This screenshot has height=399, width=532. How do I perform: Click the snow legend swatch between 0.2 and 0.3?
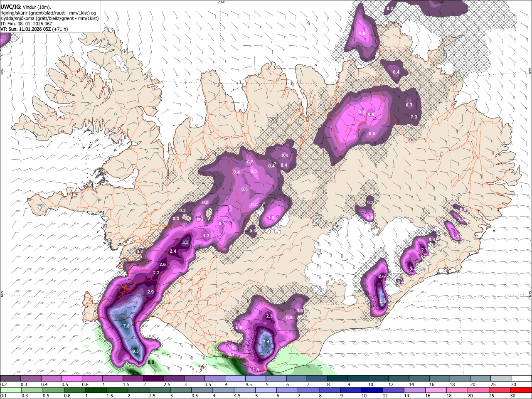coord(10,379)
